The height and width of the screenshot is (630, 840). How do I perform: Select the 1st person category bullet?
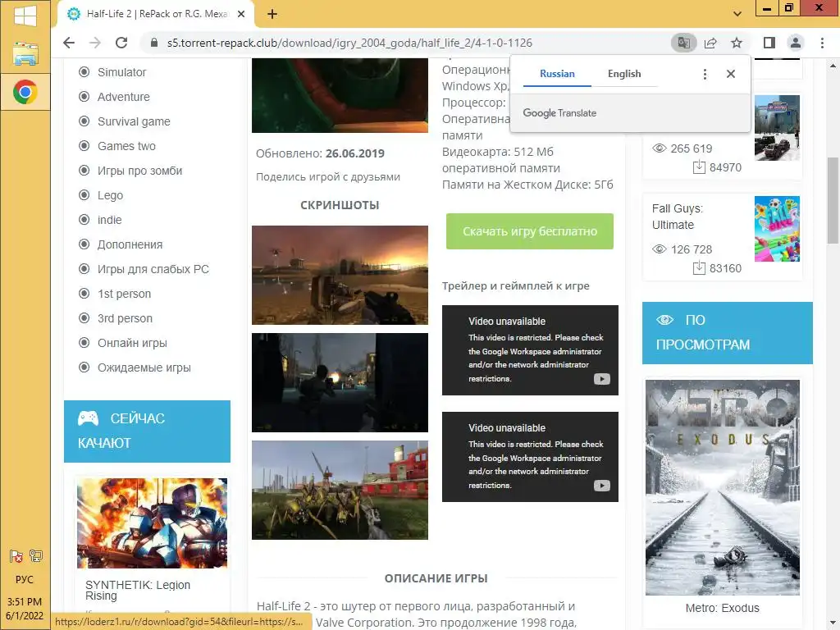click(x=84, y=294)
